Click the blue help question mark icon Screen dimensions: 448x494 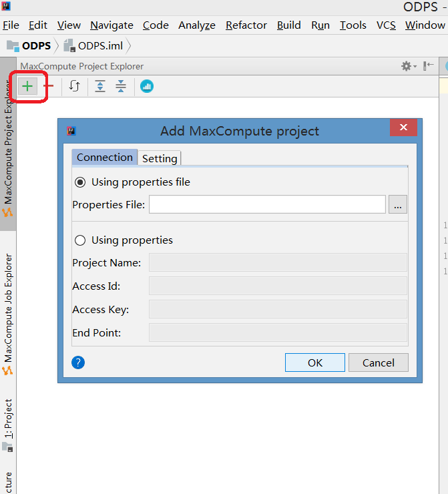78,362
